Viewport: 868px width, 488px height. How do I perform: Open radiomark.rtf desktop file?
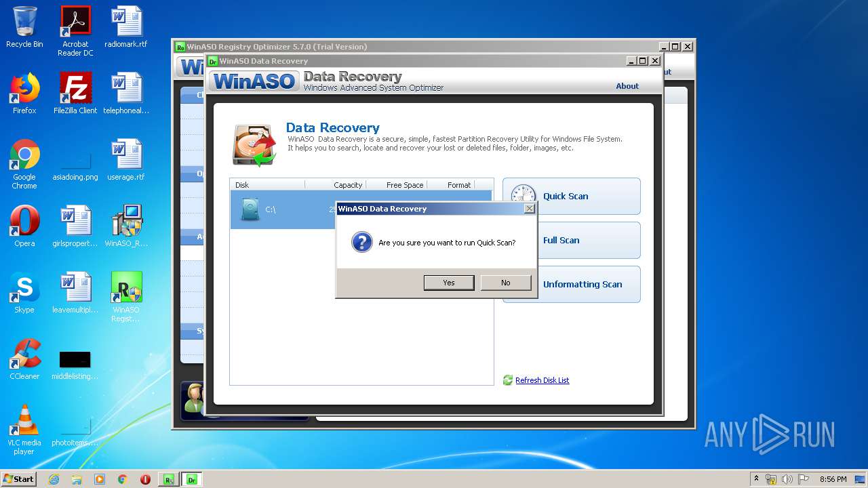tap(126, 27)
